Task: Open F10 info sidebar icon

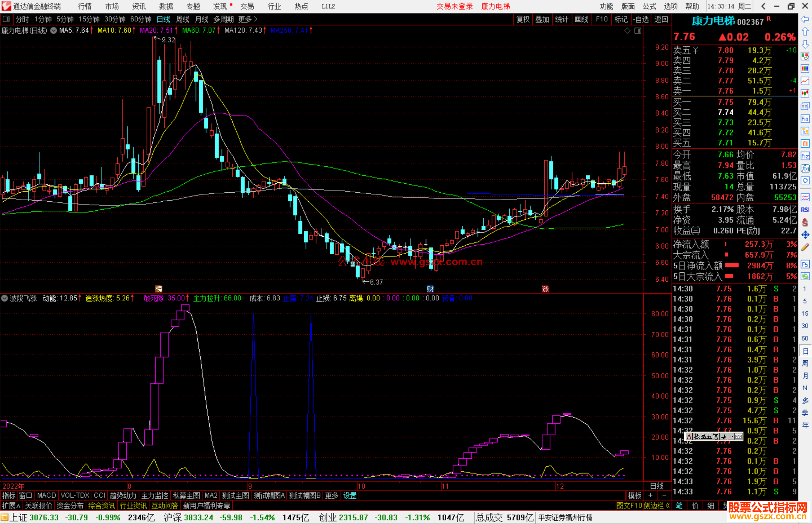Action: [805, 119]
